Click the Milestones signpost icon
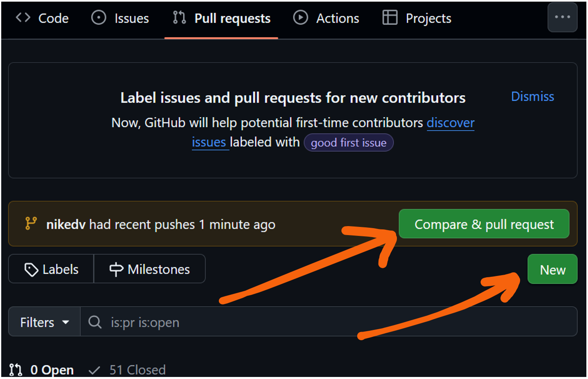 point(116,269)
